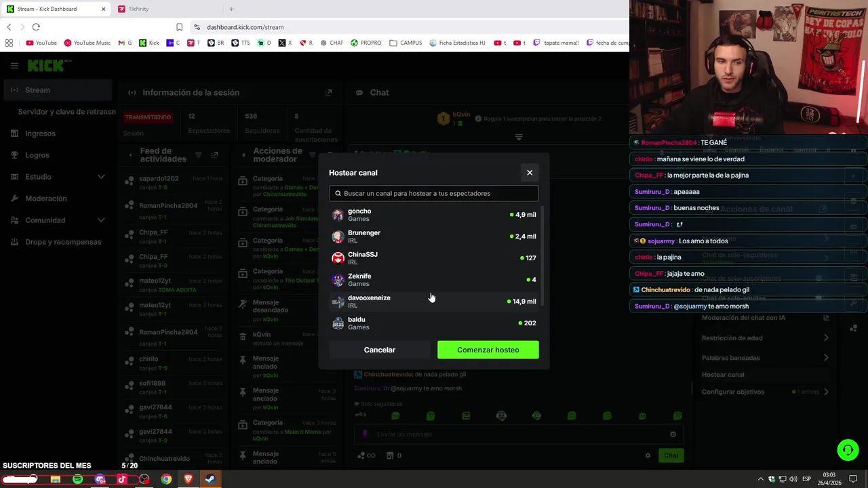
Task: Open Ficha Estadística HJ bookmark
Action: point(458,43)
